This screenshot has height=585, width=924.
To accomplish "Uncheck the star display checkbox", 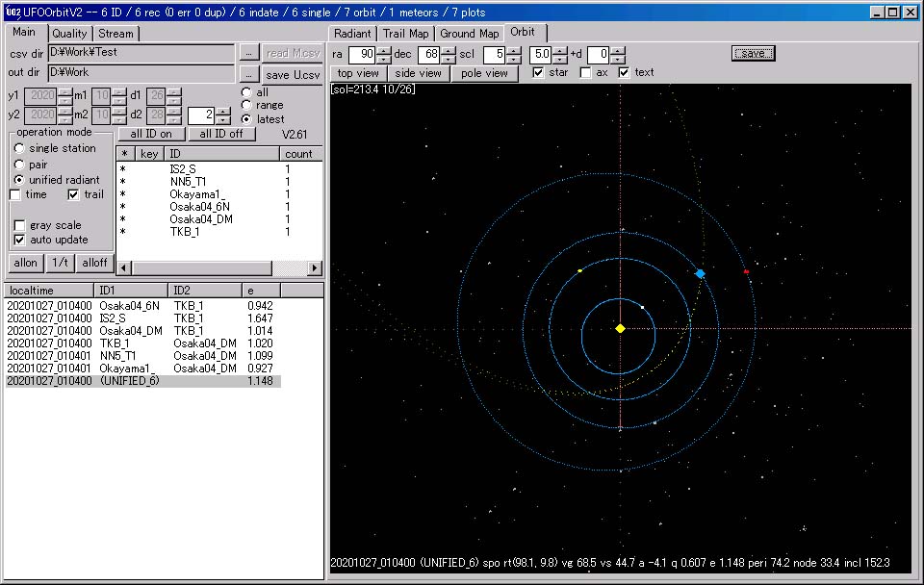I will (x=539, y=72).
